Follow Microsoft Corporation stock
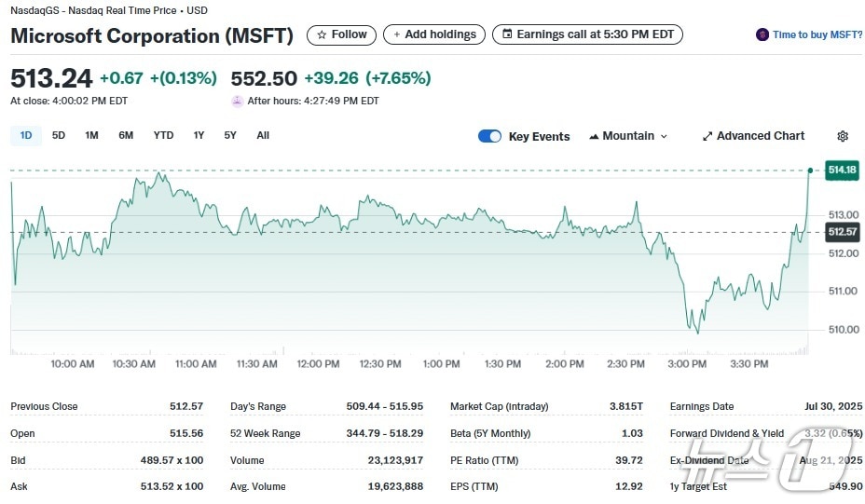This screenshot has height=504, width=865. click(342, 34)
